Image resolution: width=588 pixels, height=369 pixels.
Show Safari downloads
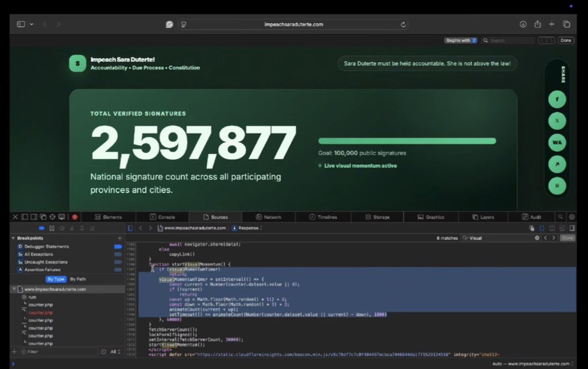tap(523, 24)
